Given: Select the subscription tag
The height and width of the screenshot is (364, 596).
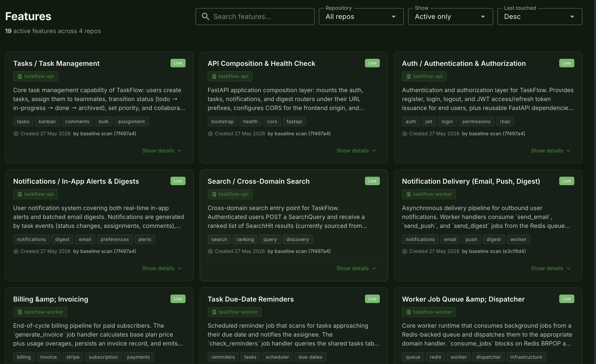Looking at the screenshot, I should (103, 357).
